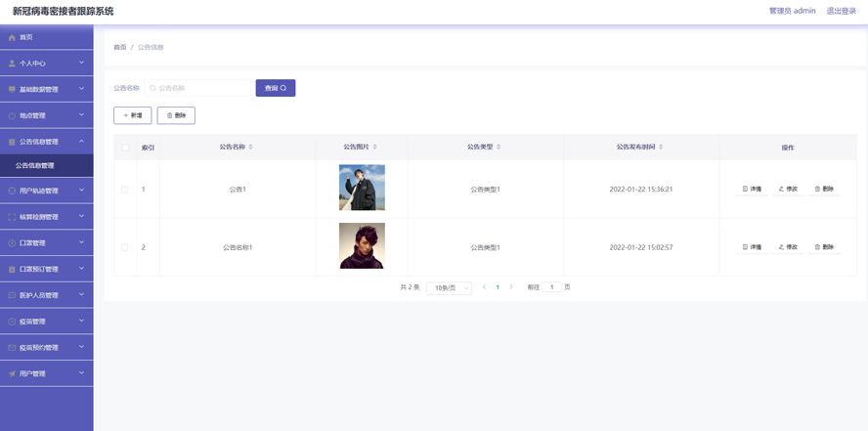The width and height of the screenshot is (868, 431).
Task: Click the compass icon beside 口罩管理
Action: [12, 243]
